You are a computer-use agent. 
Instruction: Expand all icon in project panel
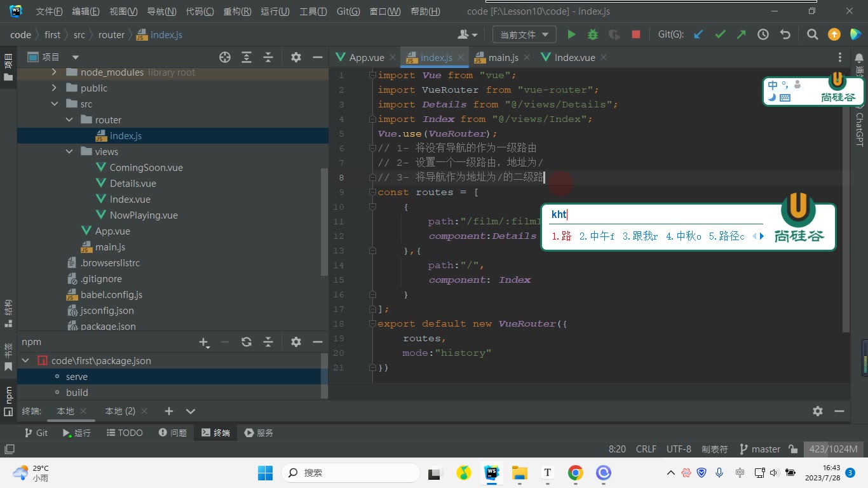(x=247, y=57)
